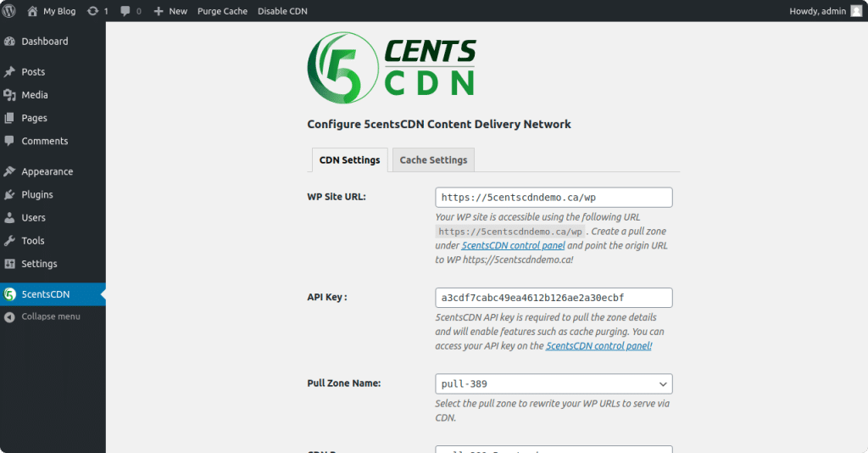This screenshot has width=868, height=453.
Task: Click the Dashboard gauge icon
Action: tap(9, 42)
